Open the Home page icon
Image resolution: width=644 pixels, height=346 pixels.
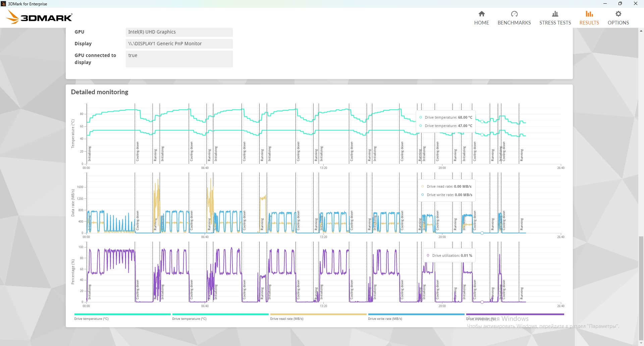(x=482, y=14)
